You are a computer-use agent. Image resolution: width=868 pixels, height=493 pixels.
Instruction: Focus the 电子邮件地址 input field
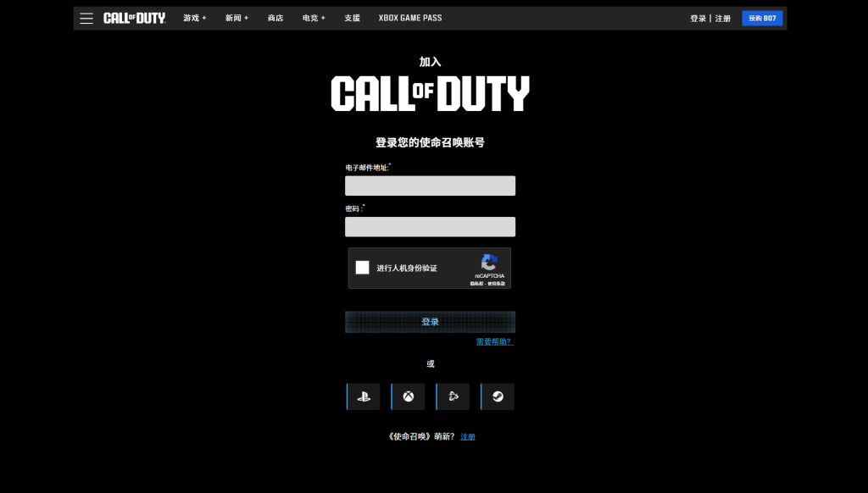pyautogui.click(x=430, y=186)
